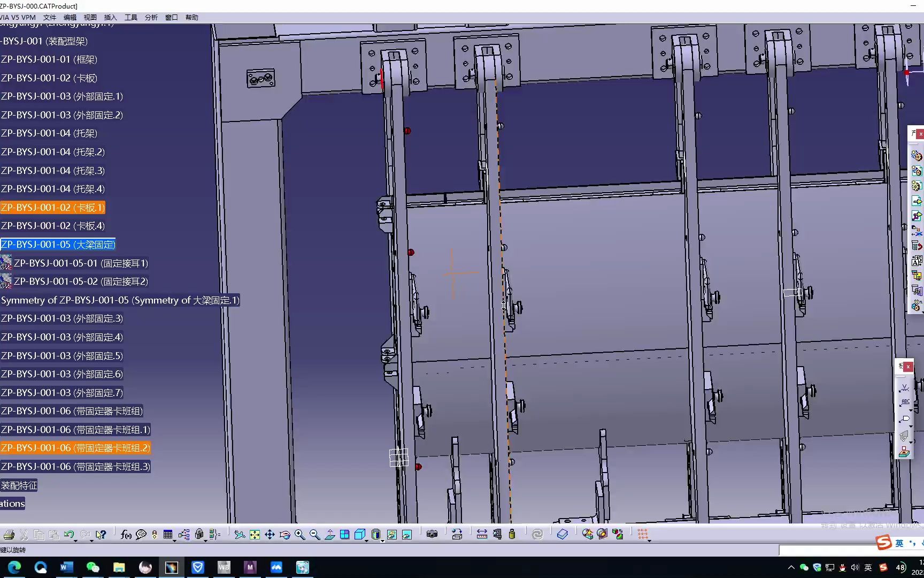Select the Pan tool
The image size is (924, 578).
(269, 534)
